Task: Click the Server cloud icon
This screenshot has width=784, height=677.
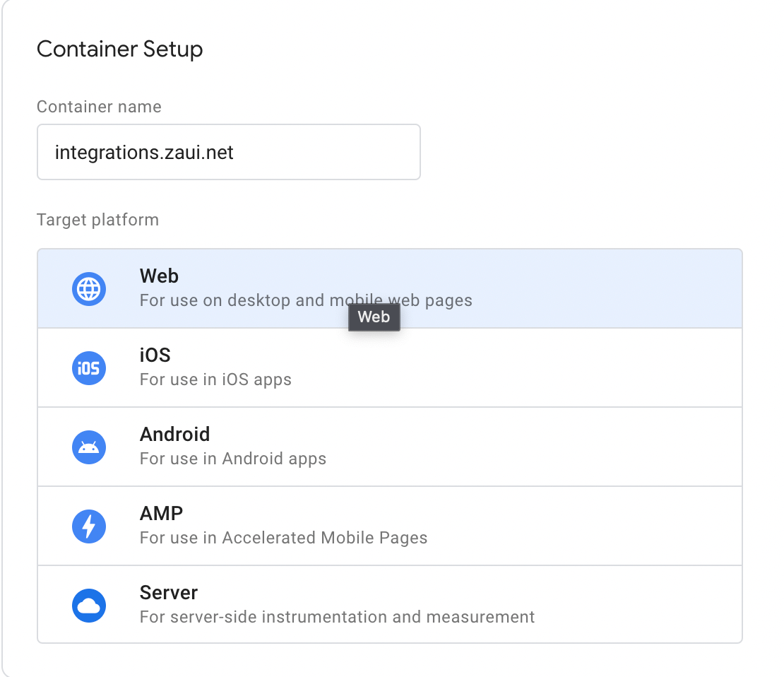Action: pos(89,606)
